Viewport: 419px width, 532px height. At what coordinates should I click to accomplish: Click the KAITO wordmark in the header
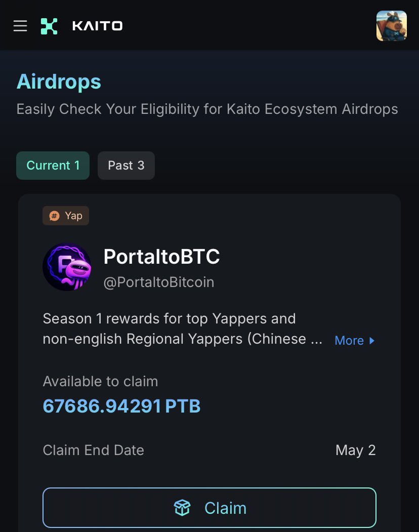coord(97,26)
